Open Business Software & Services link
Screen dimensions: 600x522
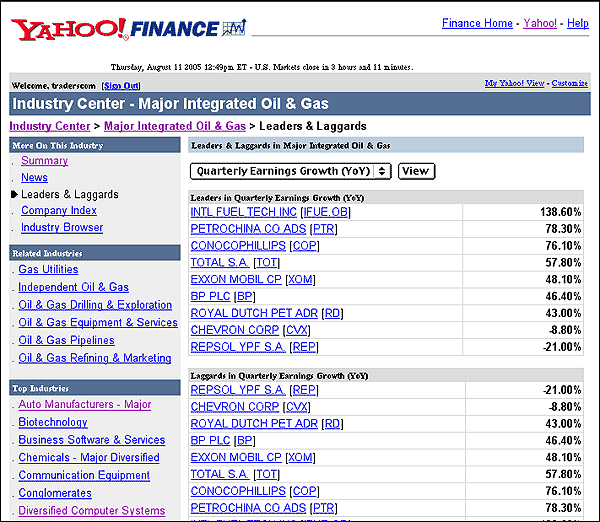pos(92,440)
